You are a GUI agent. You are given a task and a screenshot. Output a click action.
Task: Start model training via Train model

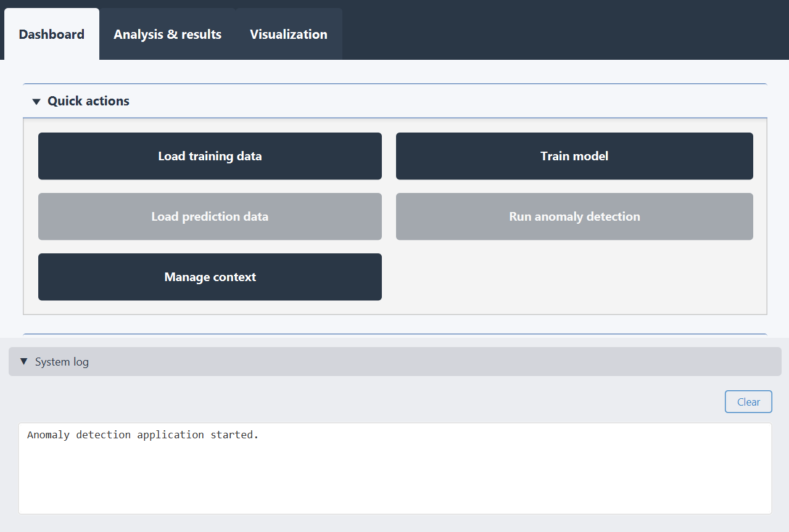click(574, 156)
